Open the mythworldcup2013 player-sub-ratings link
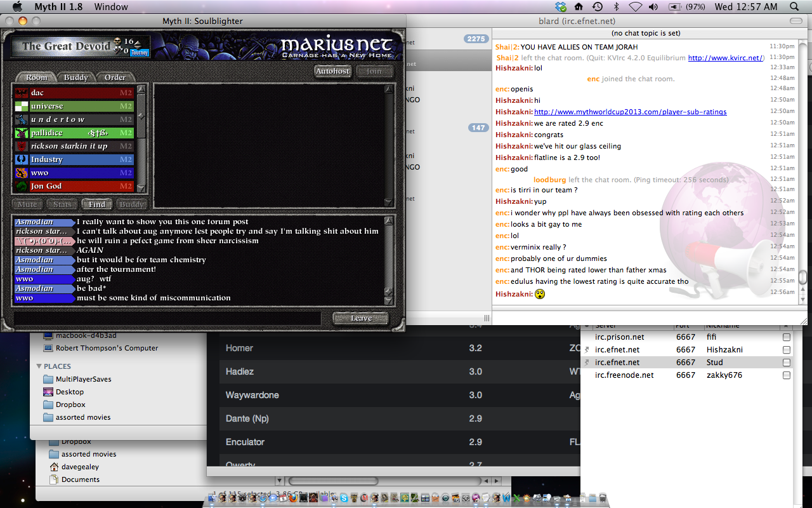The image size is (812, 508). (630, 112)
